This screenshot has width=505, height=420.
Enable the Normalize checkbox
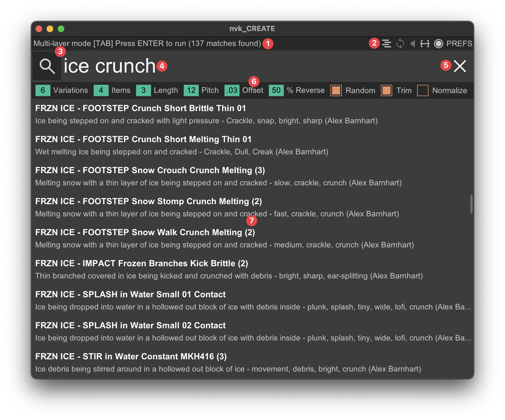[423, 90]
